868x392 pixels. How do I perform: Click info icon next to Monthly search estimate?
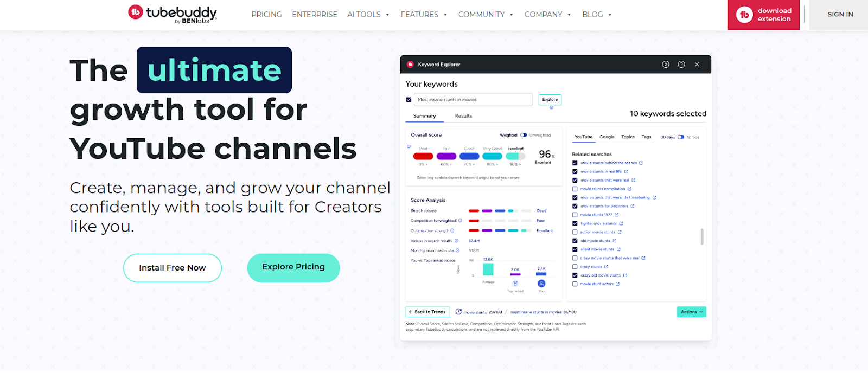457,250
